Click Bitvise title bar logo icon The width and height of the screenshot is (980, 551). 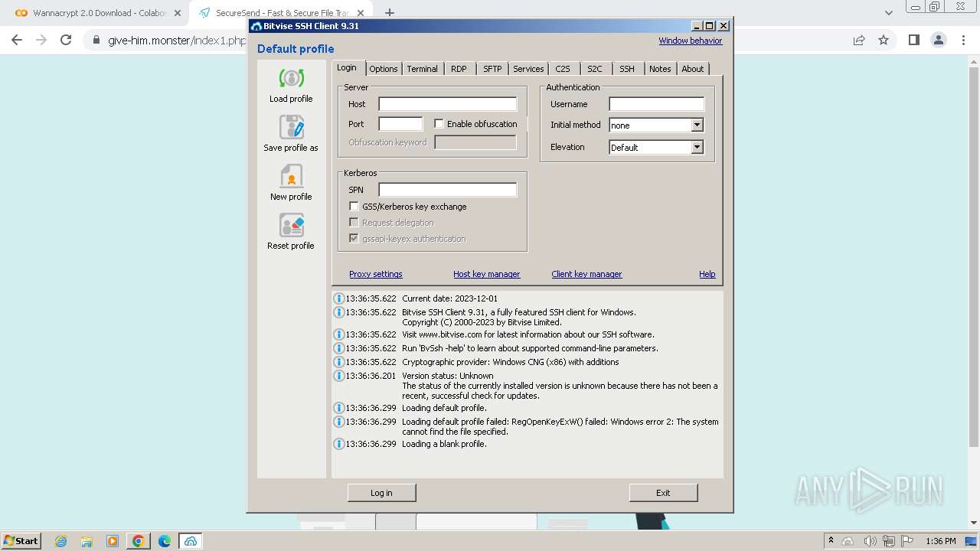[x=256, y=26]
